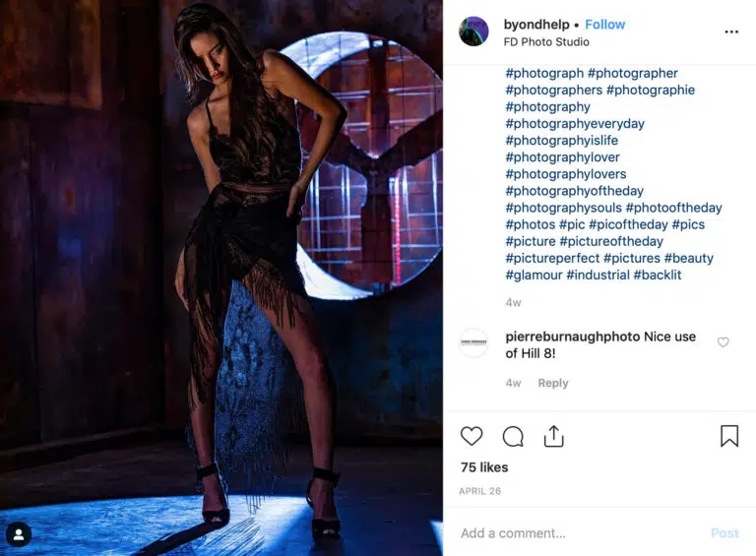Reply to pierreburnaughphoto's comment
The width and height of the screenshot is (756, 556).
click(553, 383)
